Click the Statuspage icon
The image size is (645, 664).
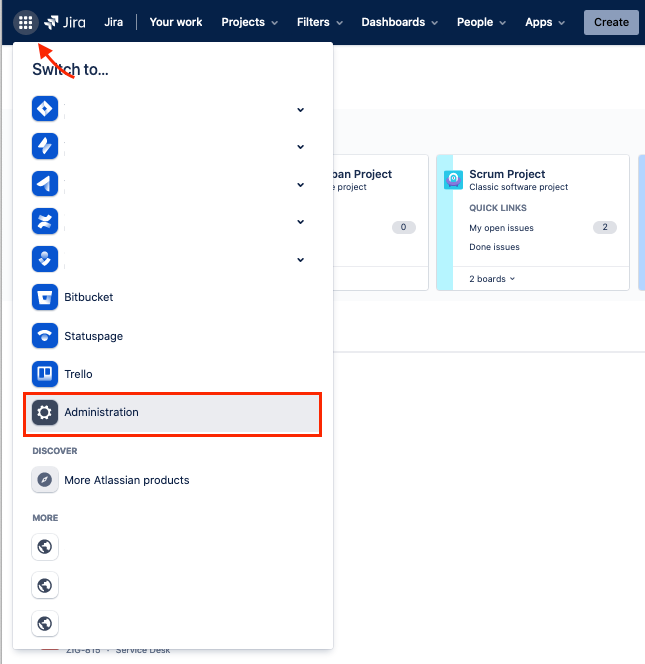pyautogui.click(x=45, y=336)
